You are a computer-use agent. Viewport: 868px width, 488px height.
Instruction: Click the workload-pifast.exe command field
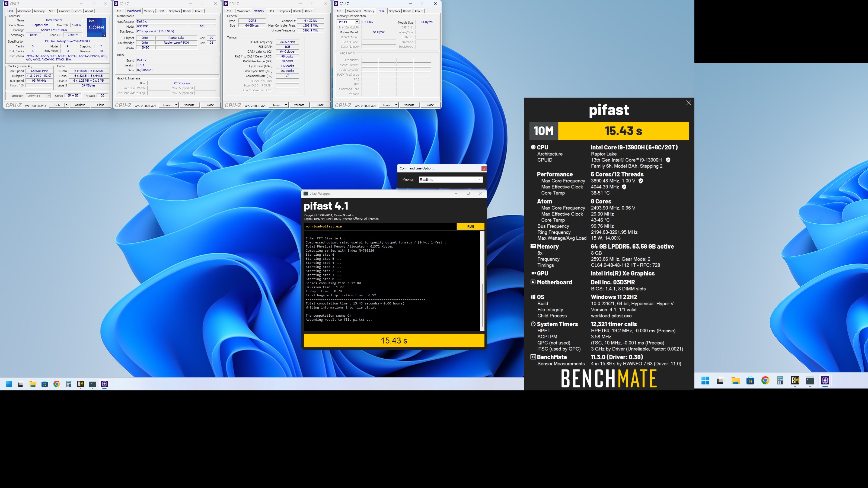(380, 227)
